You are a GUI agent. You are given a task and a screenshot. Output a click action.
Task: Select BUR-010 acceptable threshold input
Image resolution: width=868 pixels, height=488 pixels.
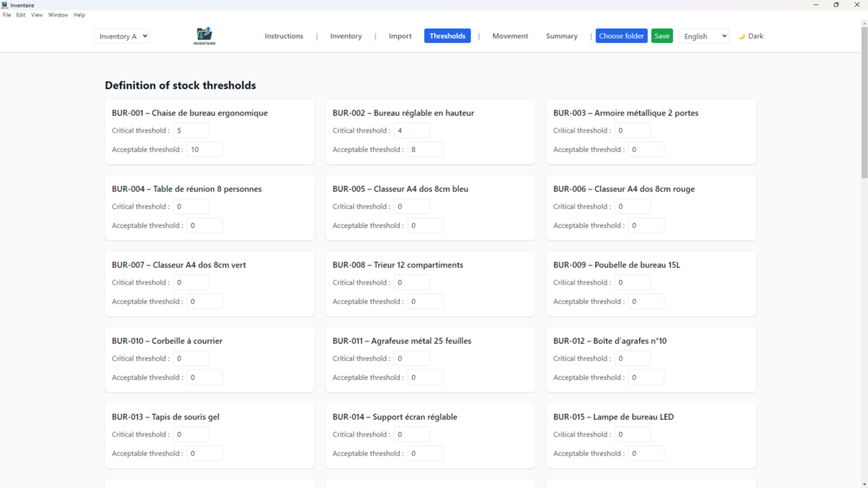pos(205,377)
